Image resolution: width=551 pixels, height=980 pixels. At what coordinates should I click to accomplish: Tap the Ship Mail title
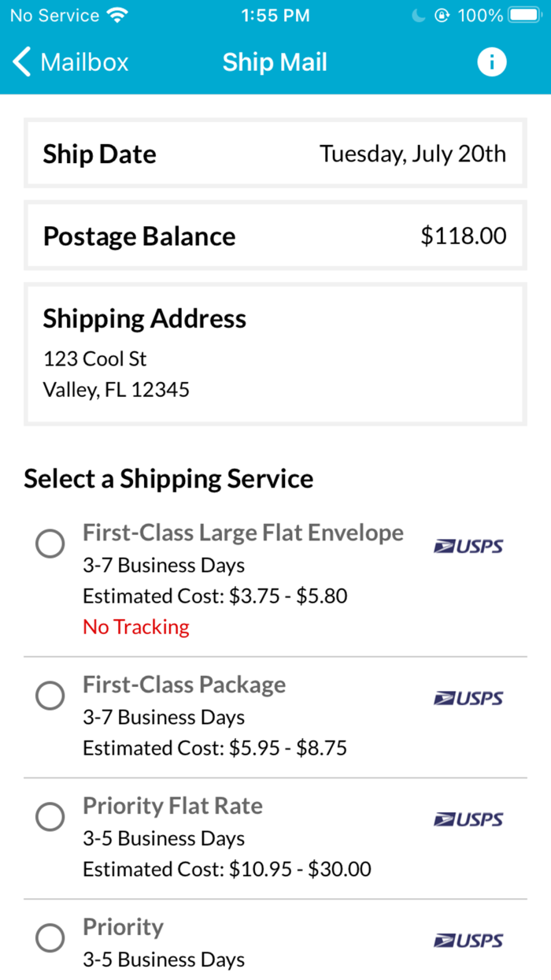(x=275, y=62)
